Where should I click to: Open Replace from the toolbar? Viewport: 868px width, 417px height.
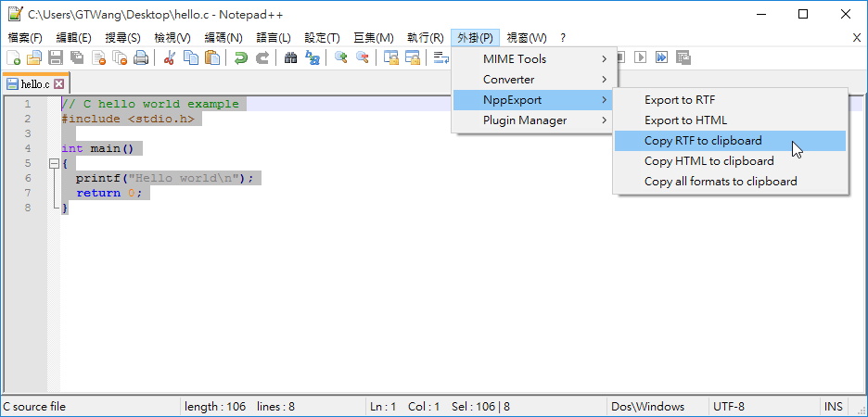[x=313, y=57]
